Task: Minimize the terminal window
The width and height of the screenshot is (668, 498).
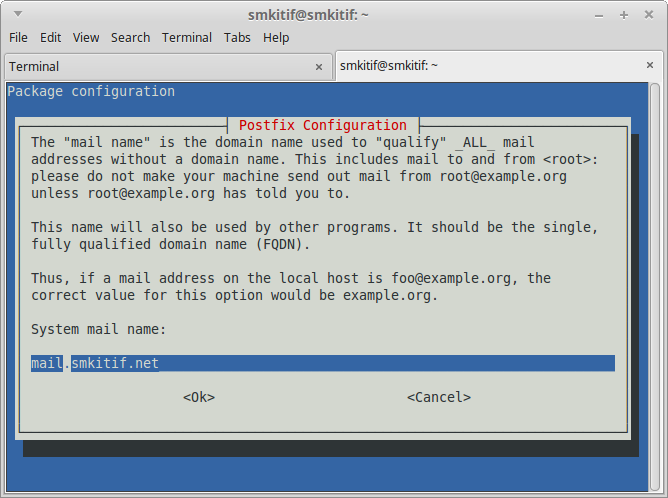Action: [x=599, y=16]
